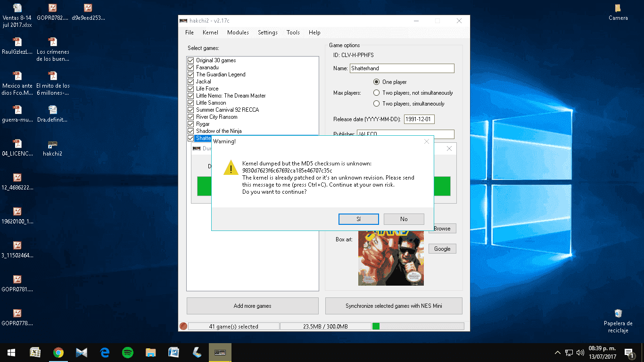Viewport: 644px width, 362px height.
Task: Switch to Google Chrome in the taskbar
Action: coord(58,352)
